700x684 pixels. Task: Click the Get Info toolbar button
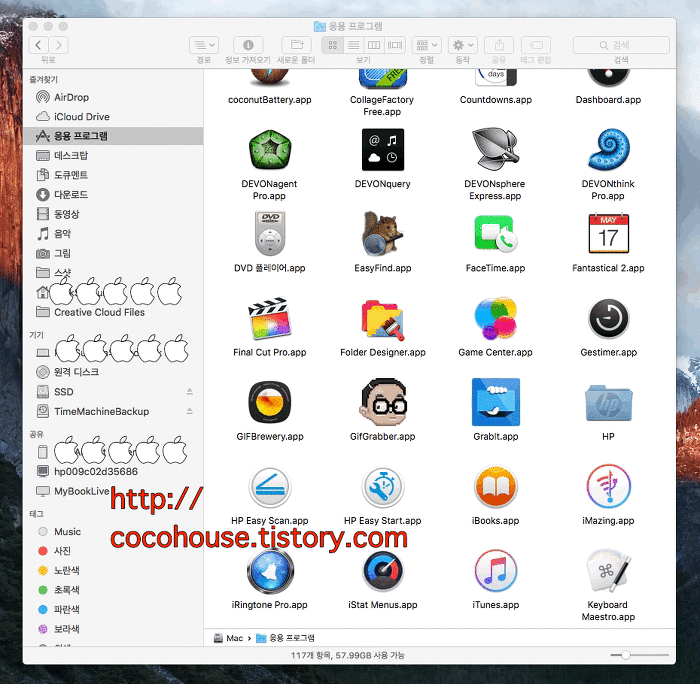(x=248, y=45)
